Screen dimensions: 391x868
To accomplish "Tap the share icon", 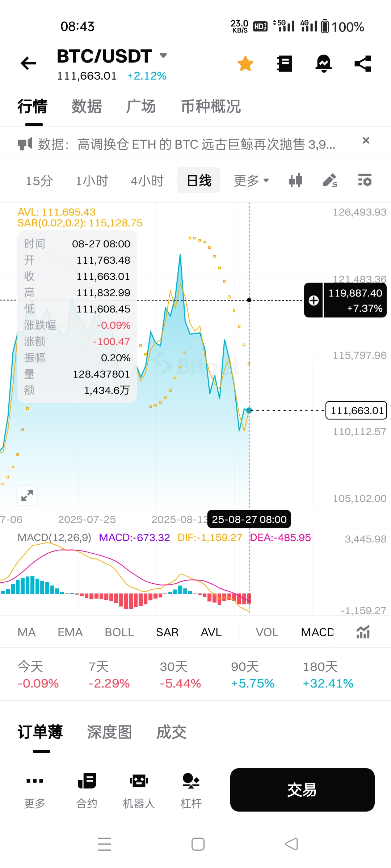I will 363,64.
